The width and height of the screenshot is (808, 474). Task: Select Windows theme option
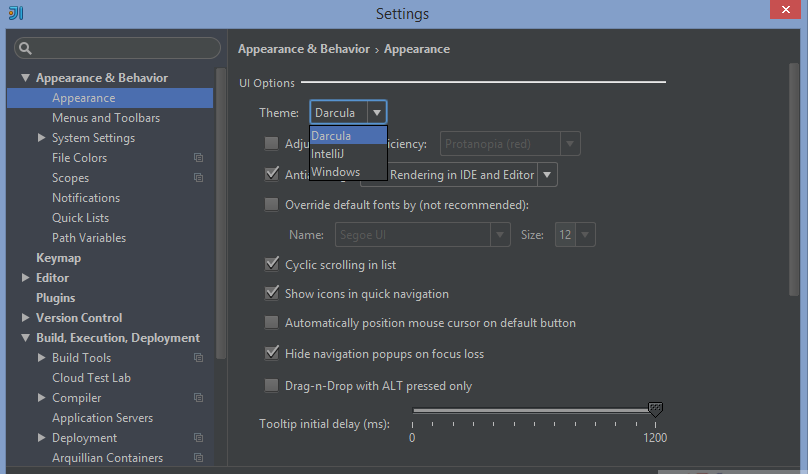tap(348, 172)
